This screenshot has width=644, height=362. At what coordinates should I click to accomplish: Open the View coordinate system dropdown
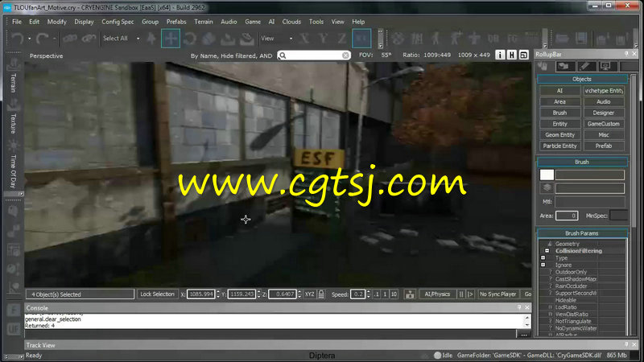click(x=291, y=39)
